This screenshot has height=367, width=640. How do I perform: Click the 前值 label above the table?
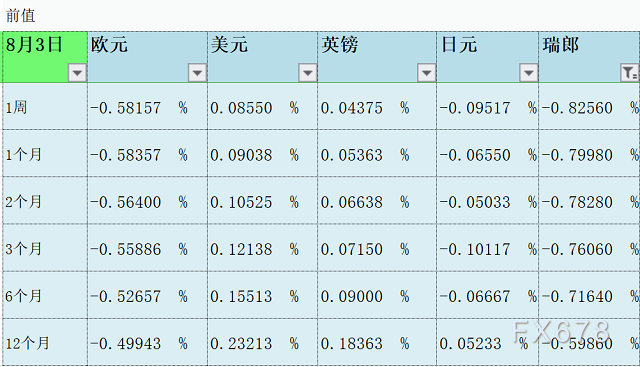20,16
